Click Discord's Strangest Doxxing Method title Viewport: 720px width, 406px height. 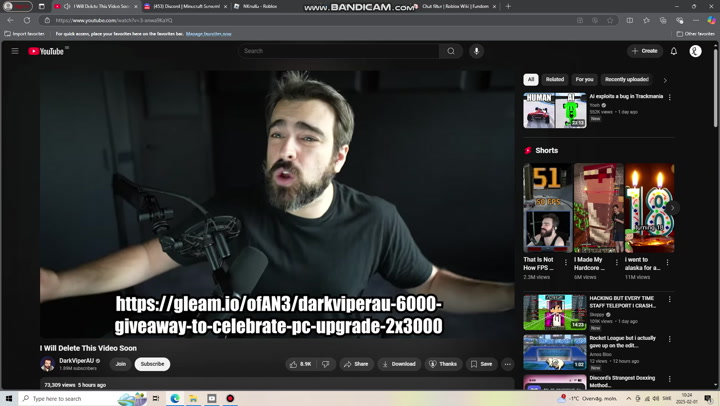(622, 381)
